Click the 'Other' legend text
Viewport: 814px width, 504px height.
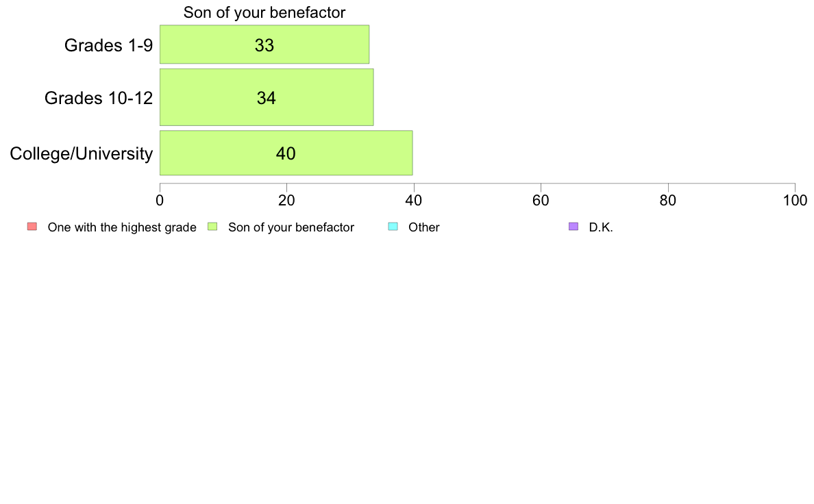tap(424, 227)
